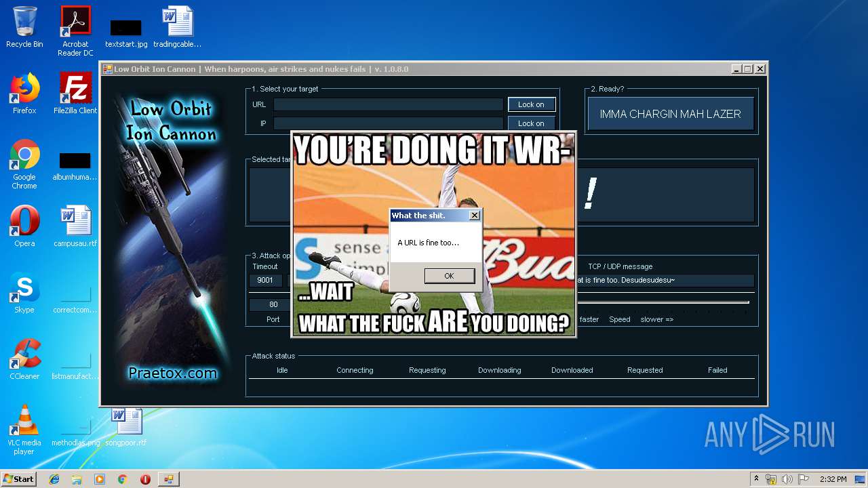This screenshot has width=868, height=488.
Task: Open Chrome from the taskbar
Action: pyautogui.click(x=123, y=479)
